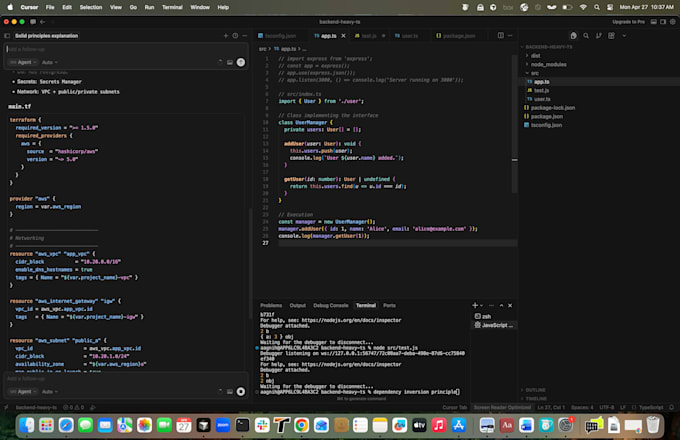Expand the node_modules folder
Viewport: 680px width, 440px height.
pyautogui.click(x=548, y=65)
